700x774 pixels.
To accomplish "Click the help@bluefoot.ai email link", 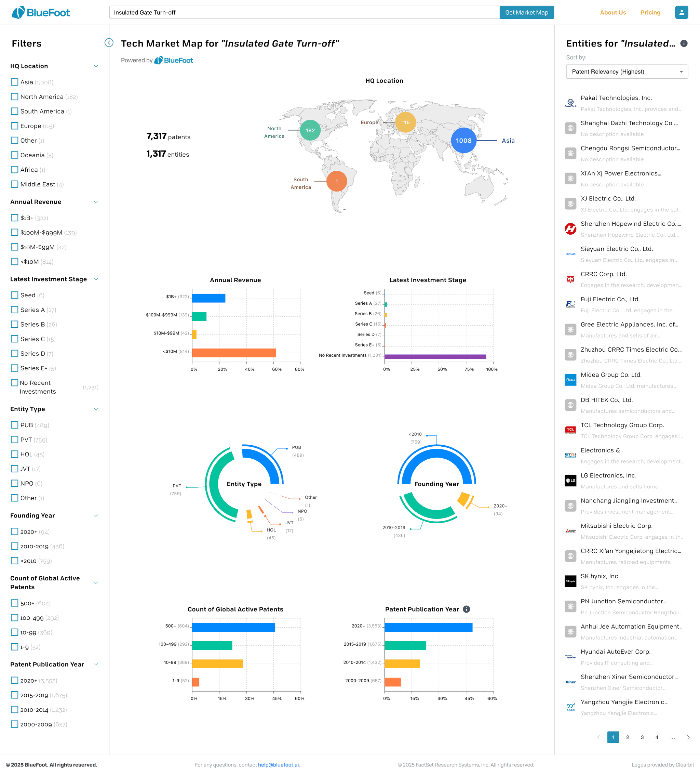I will [x=278, y=765].
